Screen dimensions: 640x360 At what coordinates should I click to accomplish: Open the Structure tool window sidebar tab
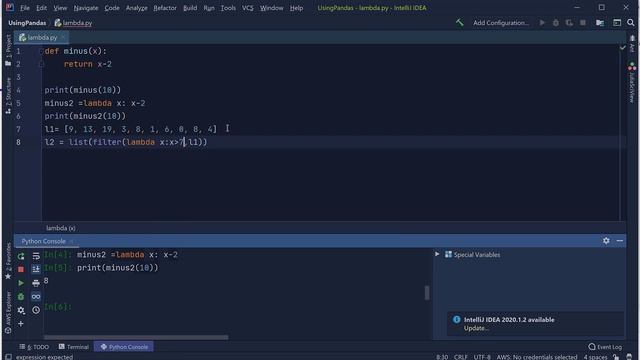click(8, 96)
